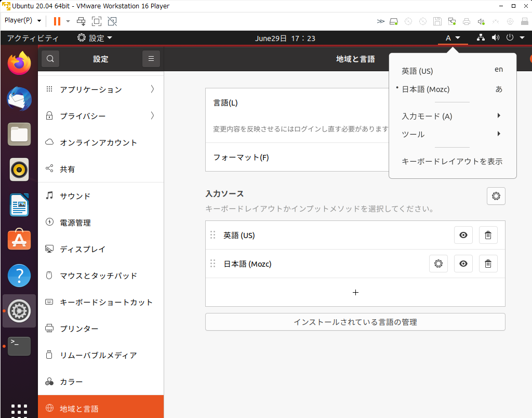Show applications grid in dock
Screen dimensions: 532x418
pyautogui.click(x=19, y=410)
